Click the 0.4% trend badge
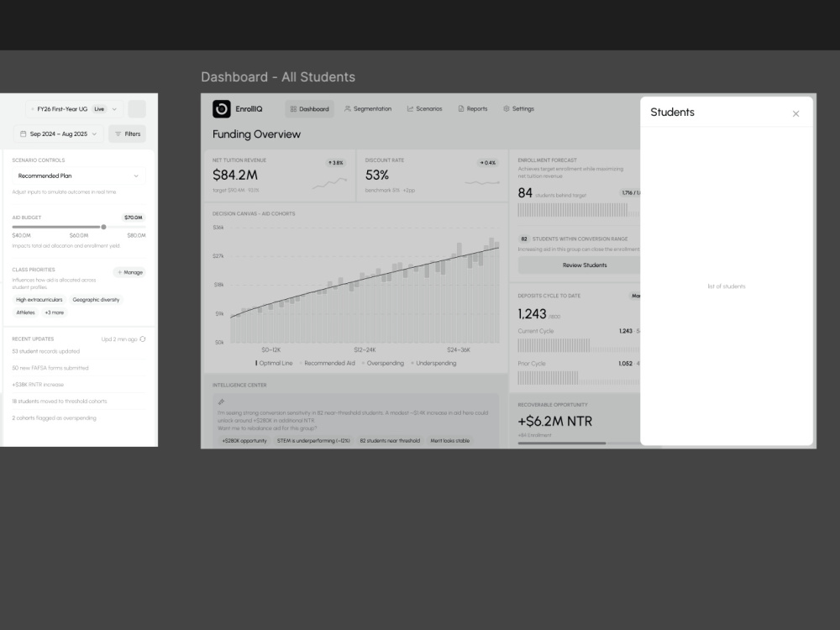Screen dimensions: 840x630 coord(487,163)
